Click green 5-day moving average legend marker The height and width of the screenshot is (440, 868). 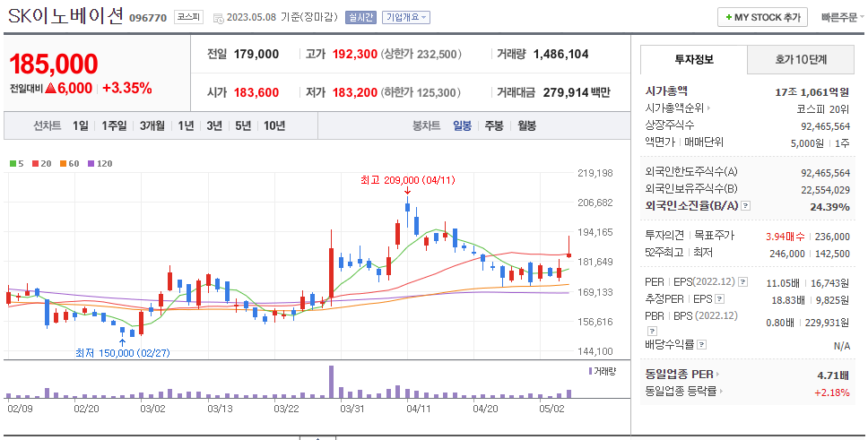click(x=13, y=164)
